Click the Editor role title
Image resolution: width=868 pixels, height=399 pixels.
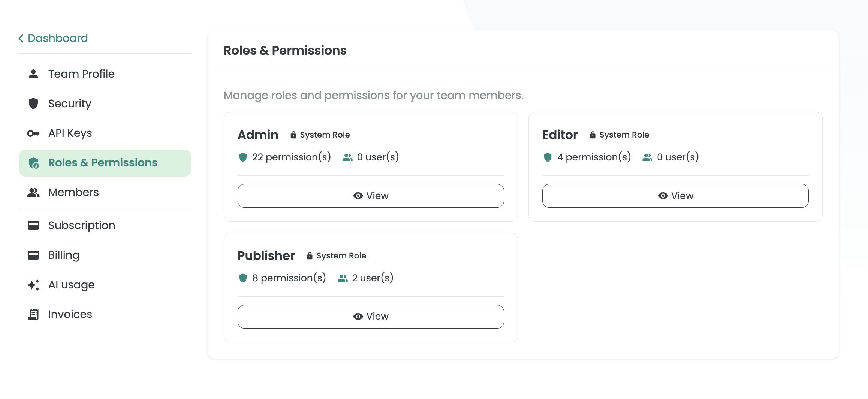coord(560,135)
